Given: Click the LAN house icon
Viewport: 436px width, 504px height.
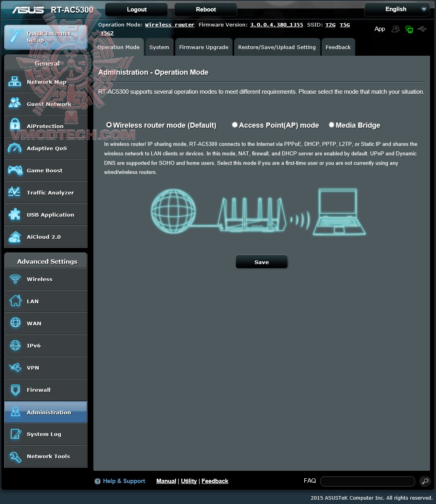Looking at the screenshot, I should tap(15, 301).
